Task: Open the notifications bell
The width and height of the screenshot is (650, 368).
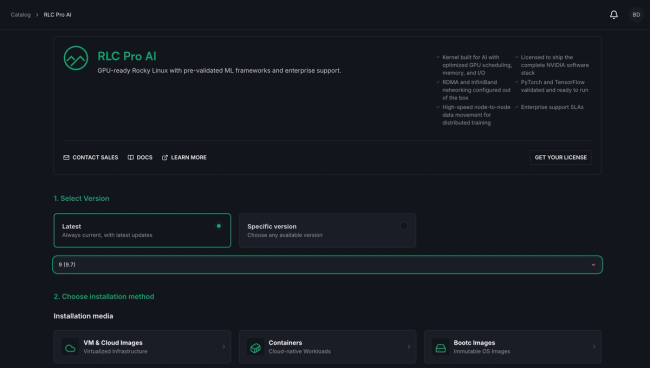Action: click(x=614, y=15)
